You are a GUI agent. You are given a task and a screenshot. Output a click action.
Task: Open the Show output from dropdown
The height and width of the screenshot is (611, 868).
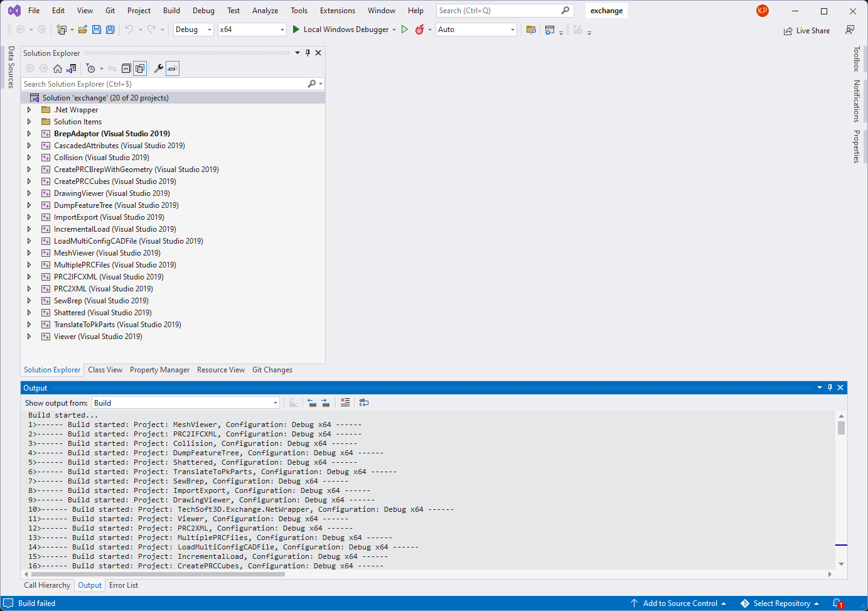(275, 403)
